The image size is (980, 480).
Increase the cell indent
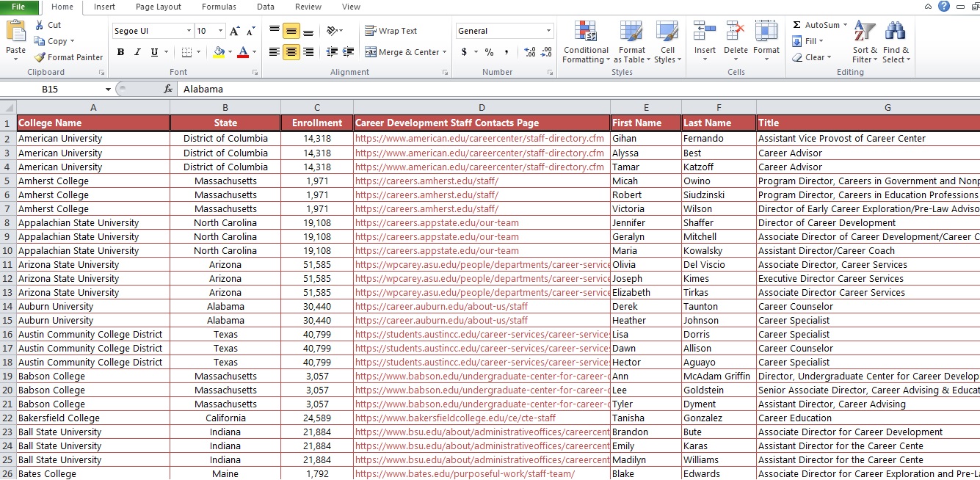[x=348, y=52]
